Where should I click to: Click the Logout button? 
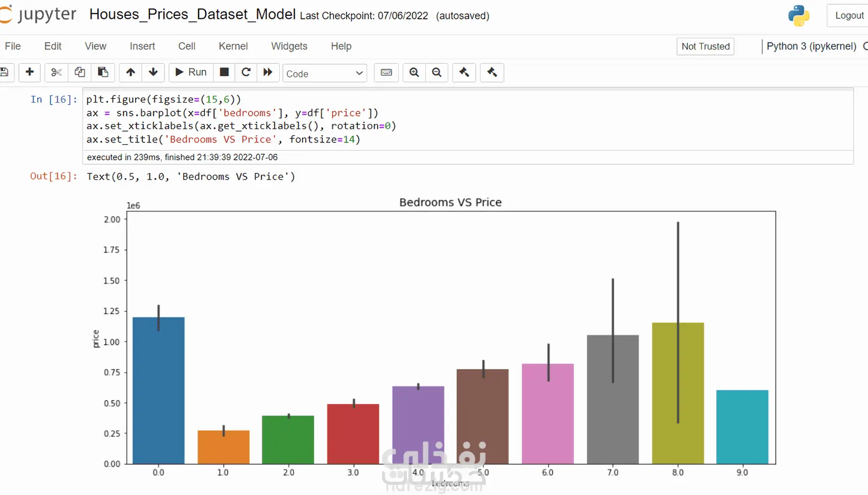pos(849,16)
